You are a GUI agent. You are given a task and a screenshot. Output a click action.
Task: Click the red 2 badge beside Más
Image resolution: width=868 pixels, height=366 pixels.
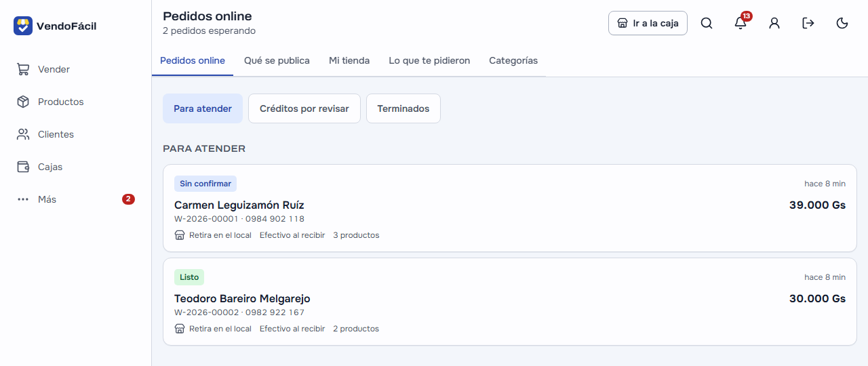[x=128, y=199]
